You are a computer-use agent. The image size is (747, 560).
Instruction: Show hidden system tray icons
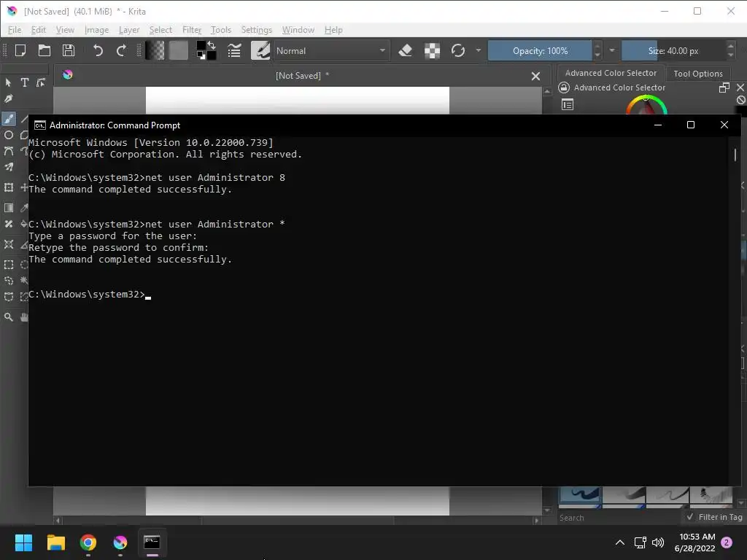(x=620, y=542)
